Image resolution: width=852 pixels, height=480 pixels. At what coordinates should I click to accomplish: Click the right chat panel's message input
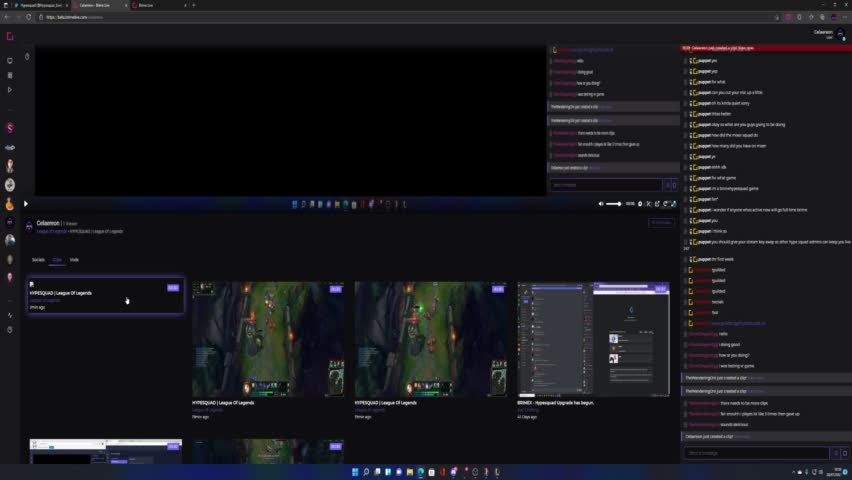[x=756, y=453]
